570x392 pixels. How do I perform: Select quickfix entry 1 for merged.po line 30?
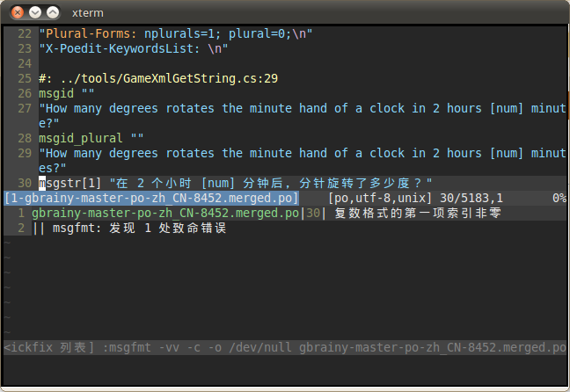coord(267,213)
